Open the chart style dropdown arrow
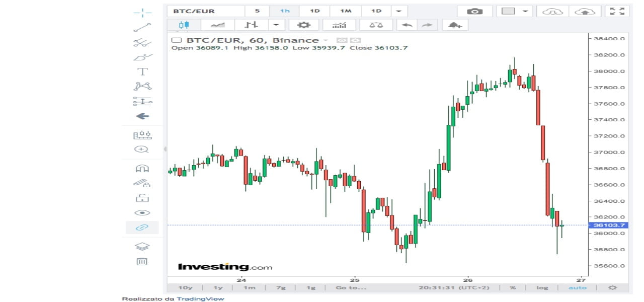Viewport: 644px width, 302px height. [x=276, y=25]
